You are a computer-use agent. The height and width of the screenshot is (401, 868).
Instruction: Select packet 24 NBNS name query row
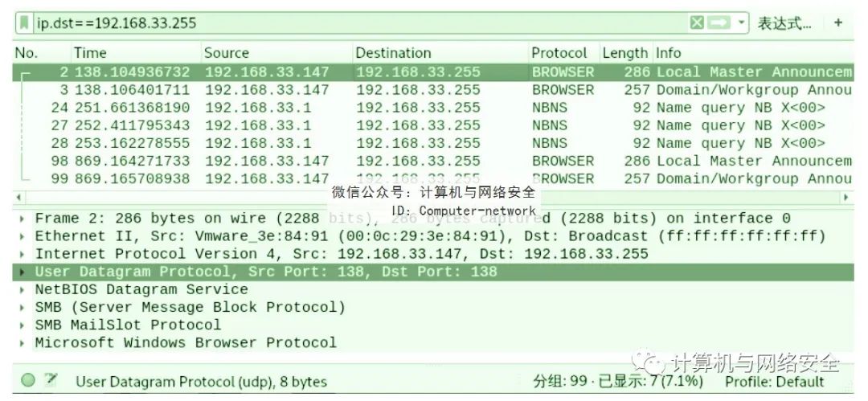[x=433, y=108]
